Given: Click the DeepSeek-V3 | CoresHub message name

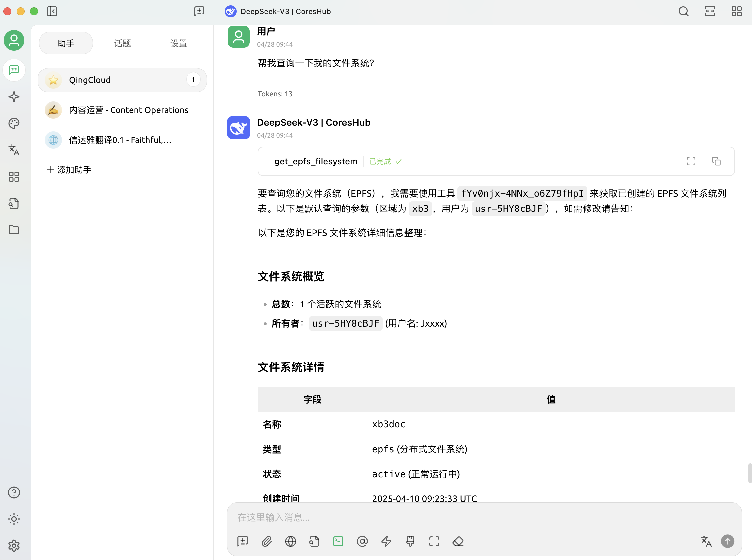Looking at the screenshot, I should click(314, 122).
